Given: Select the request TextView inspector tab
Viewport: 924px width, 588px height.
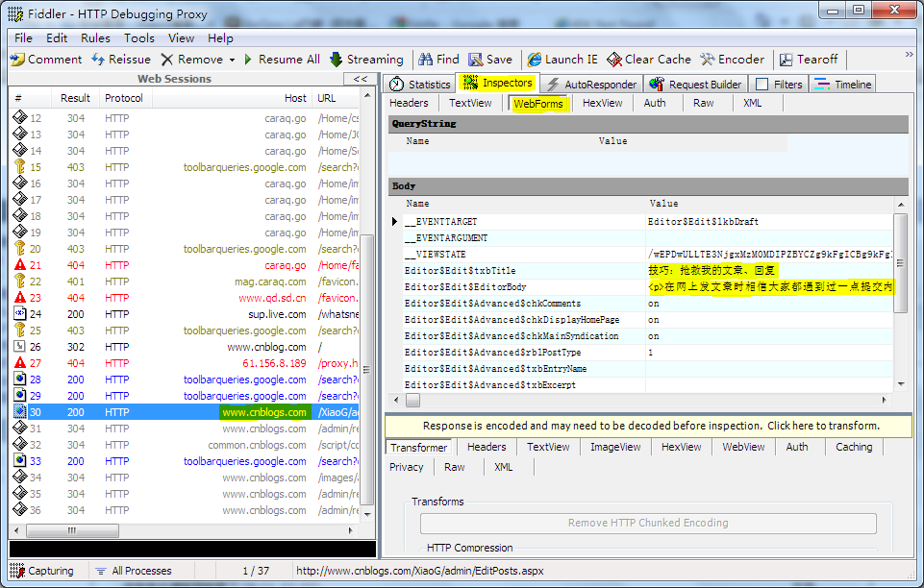Looking at the screenshot, I should click(470, 103).
